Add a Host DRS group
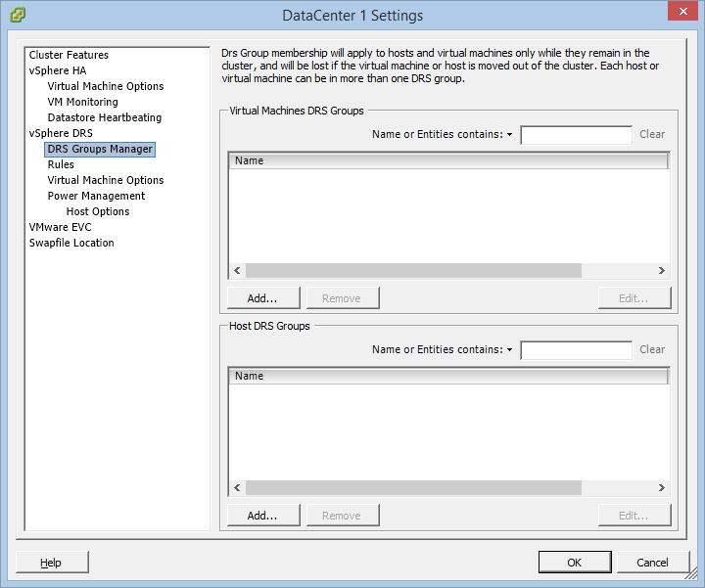The width and height of the screenshot is (705, 588). coord(263,516)
